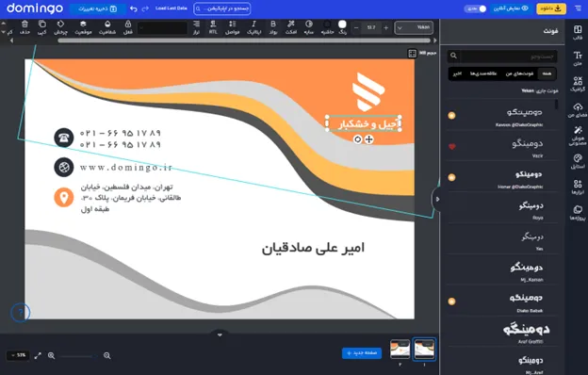Select the Recent (اخیر) fonts tab
The image size is (588, 375).
pos(457,73)
